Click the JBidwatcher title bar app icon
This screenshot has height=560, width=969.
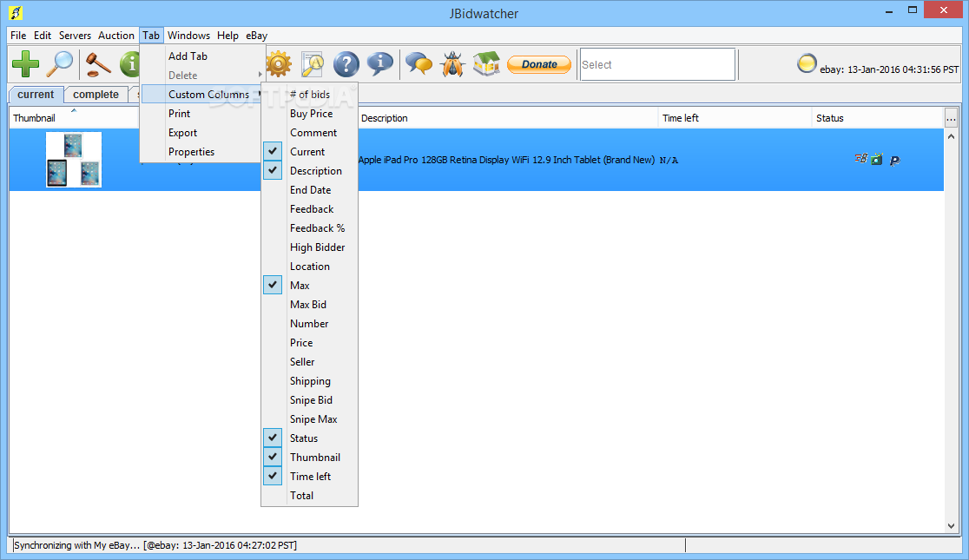coord(16,12)
